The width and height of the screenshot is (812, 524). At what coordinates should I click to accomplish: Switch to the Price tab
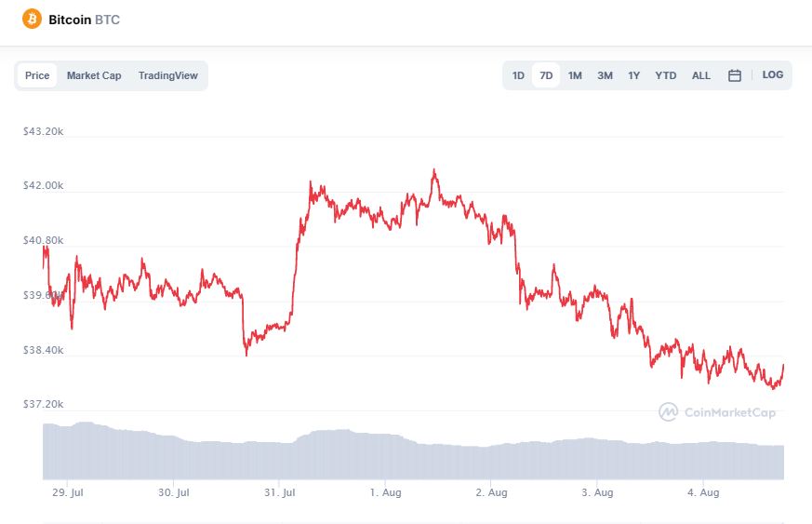click(37, 75)
